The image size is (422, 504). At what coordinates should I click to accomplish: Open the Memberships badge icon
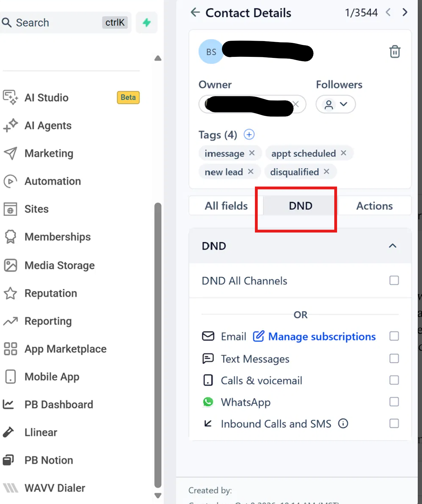click(10, 237)
